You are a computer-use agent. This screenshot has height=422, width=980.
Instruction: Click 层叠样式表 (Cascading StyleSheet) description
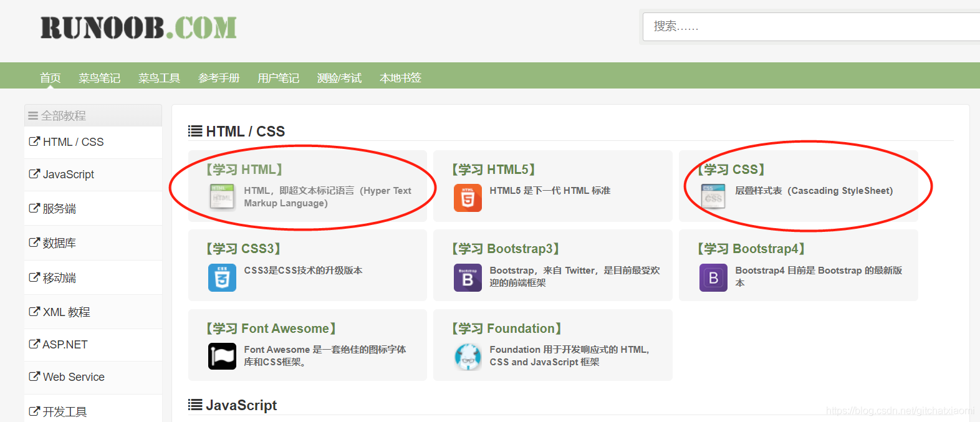[x=814, y=190]
